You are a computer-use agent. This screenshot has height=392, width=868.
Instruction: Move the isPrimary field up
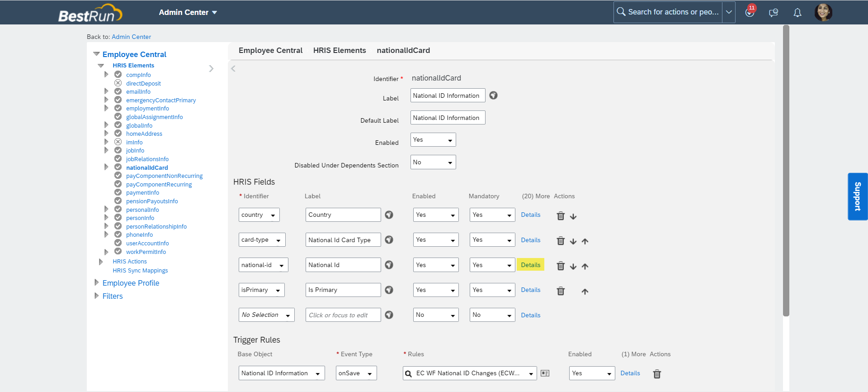(x=585, y=292)
